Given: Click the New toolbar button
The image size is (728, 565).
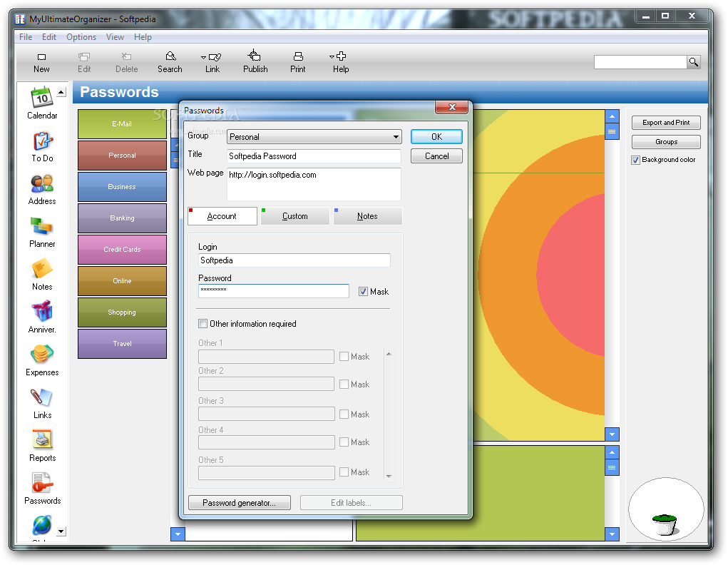Looking at the screenshot, I should pyautogui.click(x=41, y=63).
